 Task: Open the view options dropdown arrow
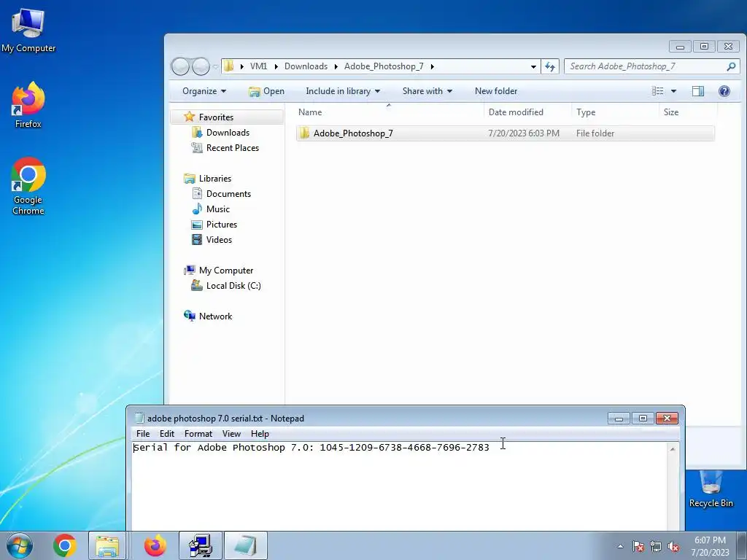673,91
